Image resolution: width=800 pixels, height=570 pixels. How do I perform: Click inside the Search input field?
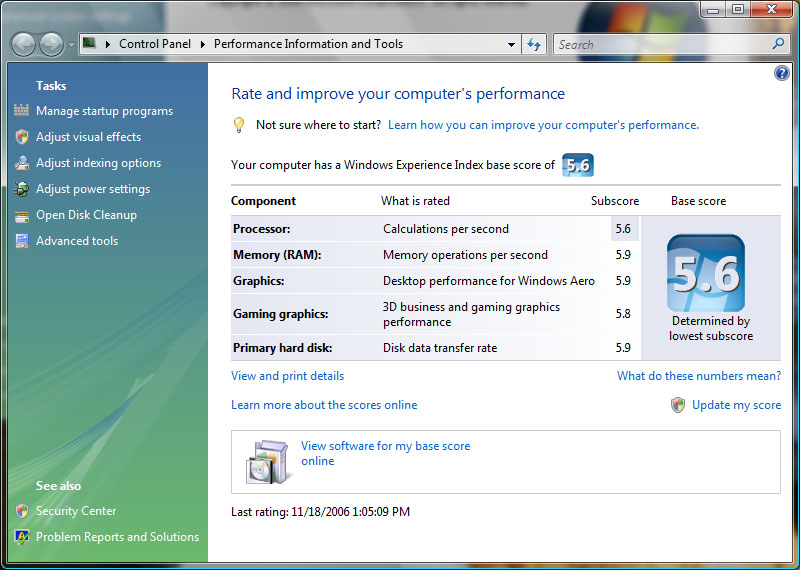click(x=660, y=44)
